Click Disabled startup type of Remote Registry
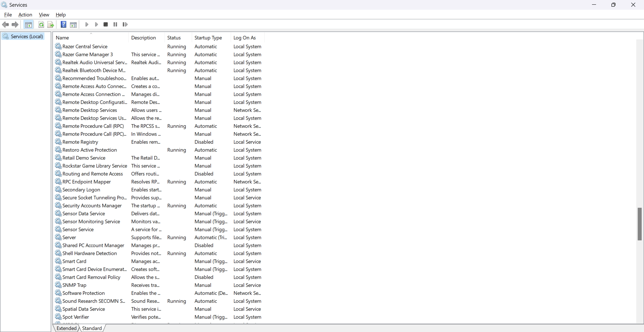 204,142
